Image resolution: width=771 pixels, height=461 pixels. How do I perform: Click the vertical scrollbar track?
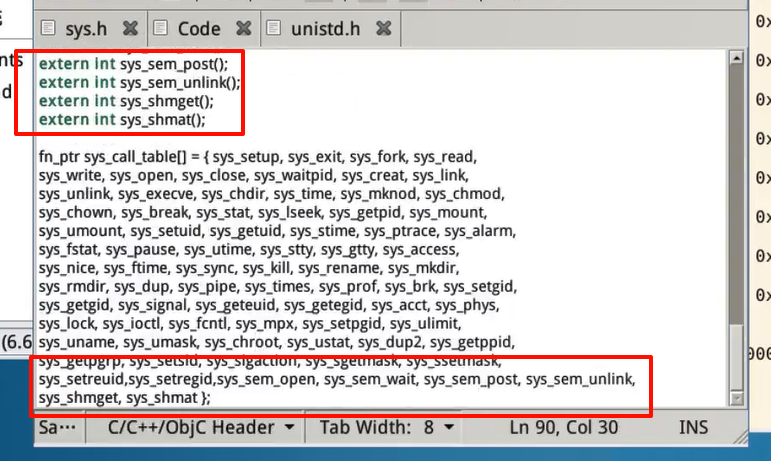coord(737,200)
